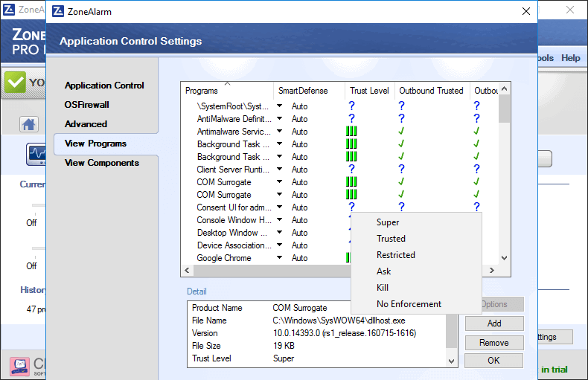The image size is (588, 380).
Task: Click trust level bars for first COM Surrogate row
Action: [x=351, y=181]
